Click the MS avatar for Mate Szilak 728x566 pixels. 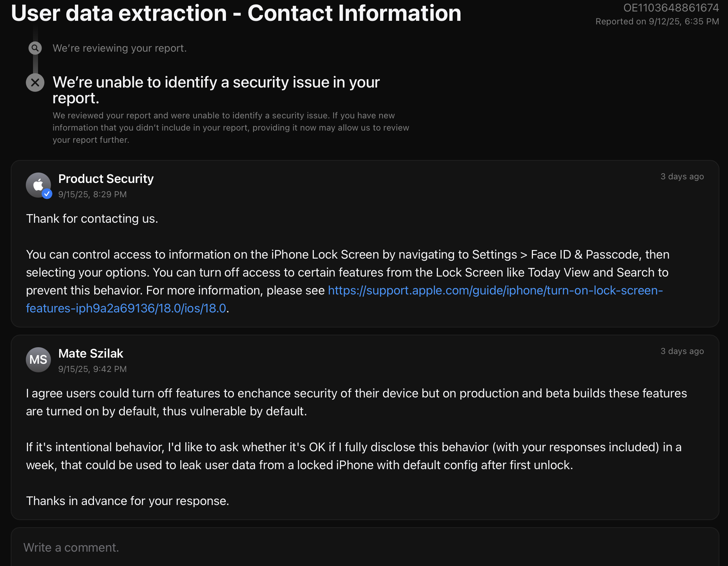pos(38,359)
